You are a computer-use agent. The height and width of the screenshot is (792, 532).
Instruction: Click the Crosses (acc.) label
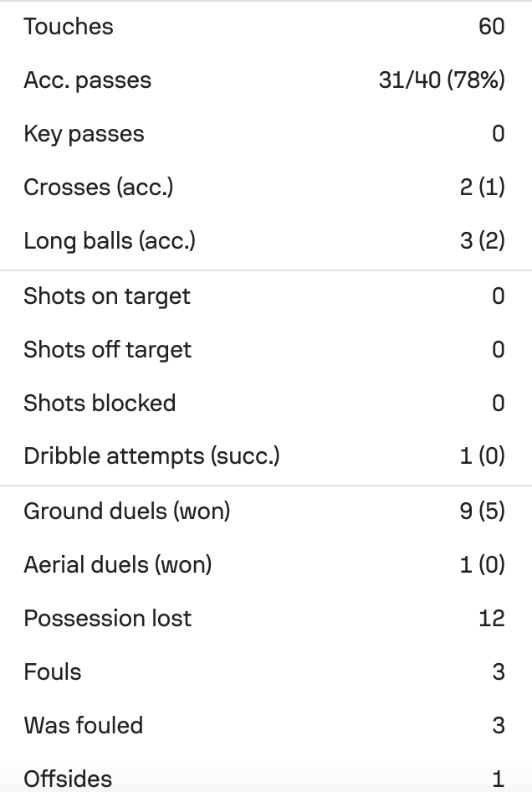point(99,188)
